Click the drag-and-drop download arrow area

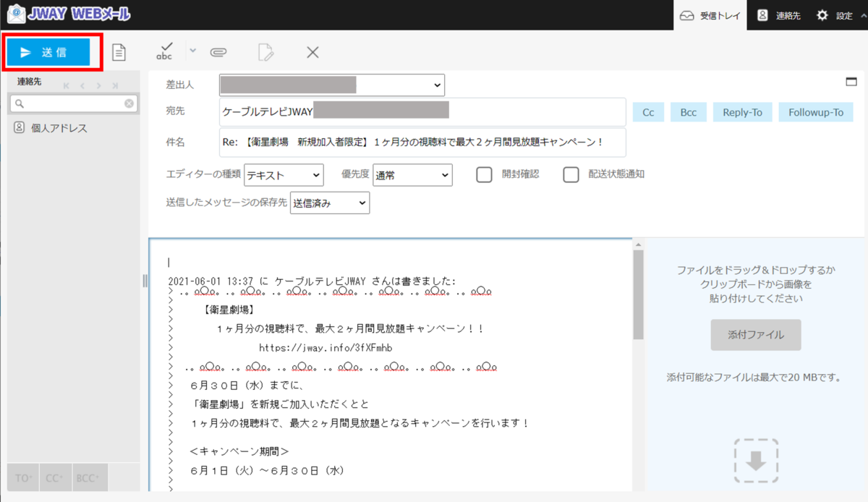[757, 461]
